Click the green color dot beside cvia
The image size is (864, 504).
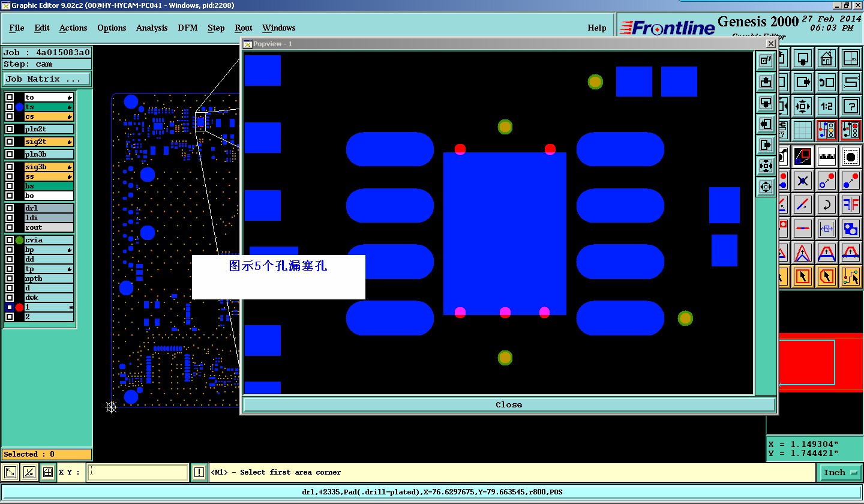point(19,240)
